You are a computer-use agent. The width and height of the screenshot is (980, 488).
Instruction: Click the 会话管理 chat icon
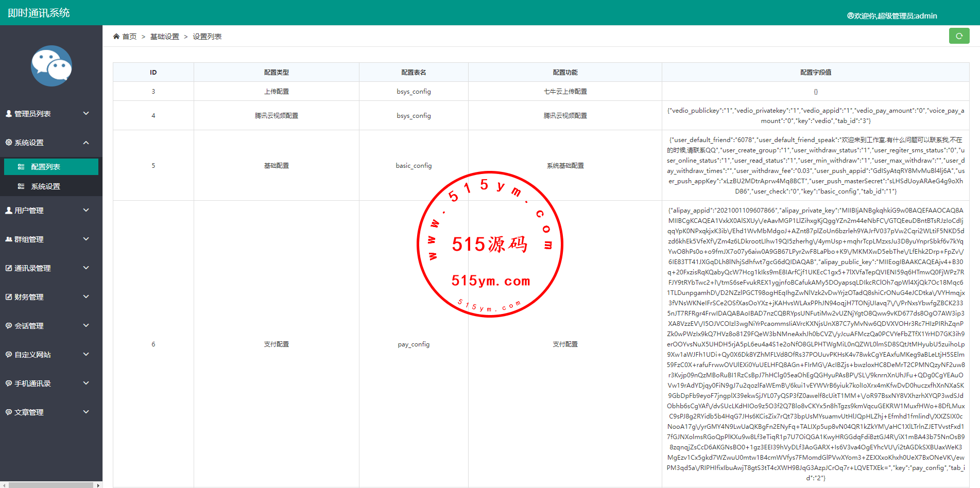click(9, 326)
